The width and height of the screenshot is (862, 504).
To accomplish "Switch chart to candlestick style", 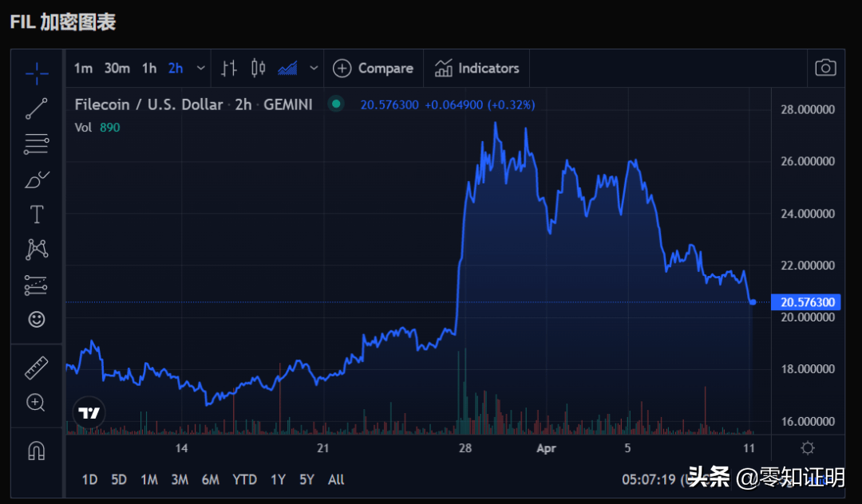I will pos(258,68).
